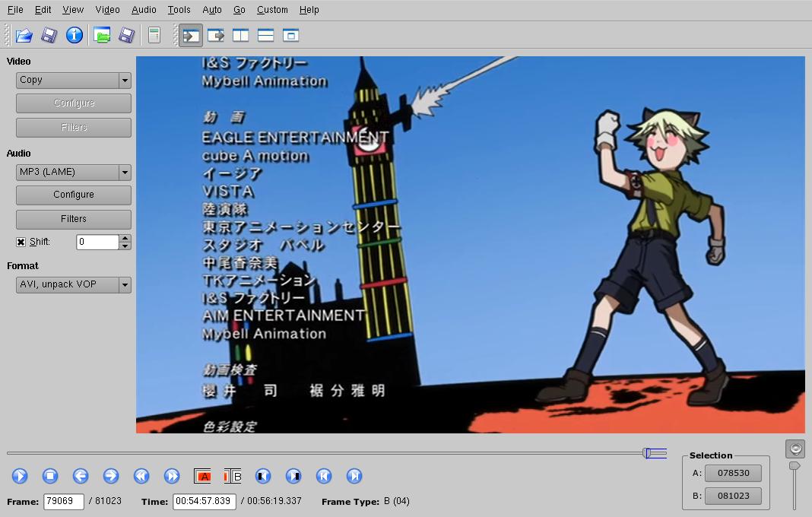Open the calculator toolbar icon
This screenshot has height=517, width=812.
154,35
